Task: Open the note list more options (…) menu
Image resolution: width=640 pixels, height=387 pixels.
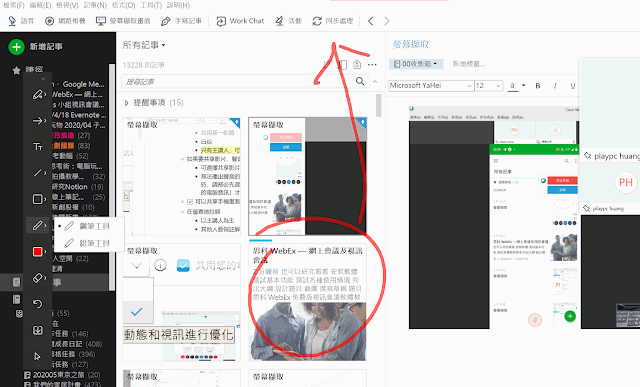Action: (372, 64)
